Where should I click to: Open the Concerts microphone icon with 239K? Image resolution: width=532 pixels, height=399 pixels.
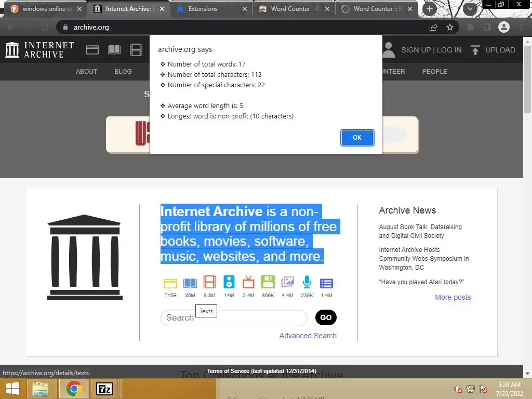pyautogui.click(x=307, y=282)
